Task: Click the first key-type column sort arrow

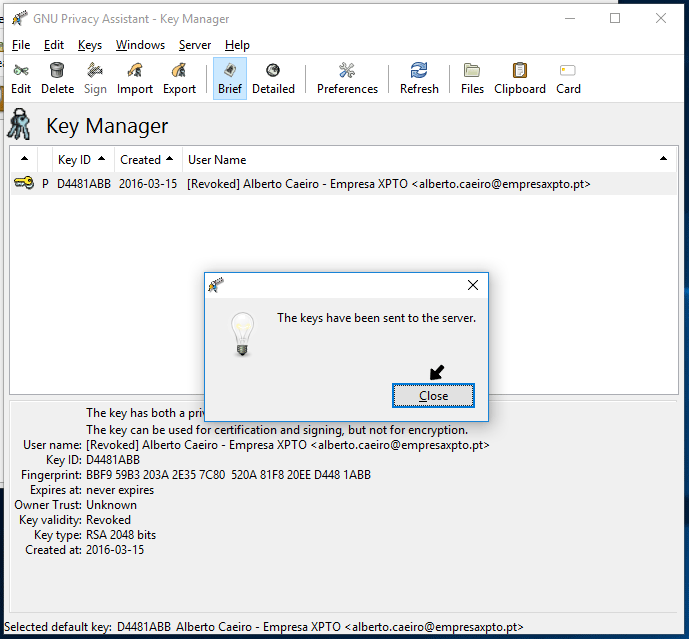Action: (25, 159)
